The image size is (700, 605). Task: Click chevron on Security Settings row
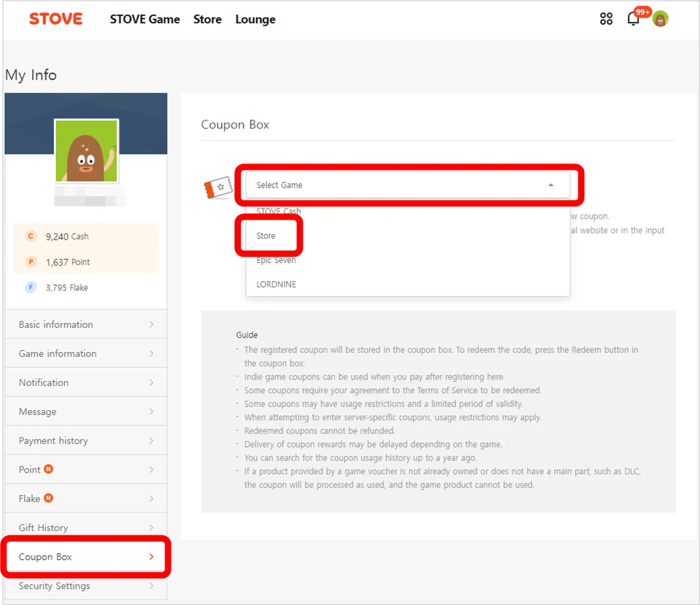click(x=151, y=586)
